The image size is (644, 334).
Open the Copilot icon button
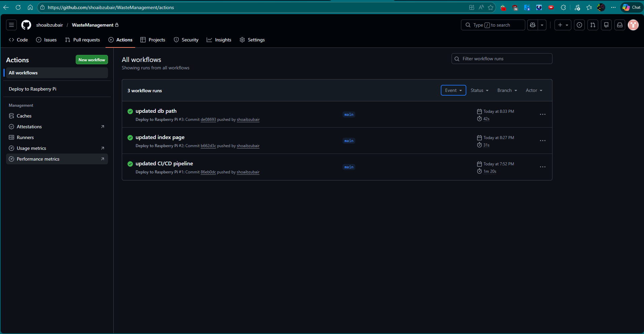click(533, 25)
